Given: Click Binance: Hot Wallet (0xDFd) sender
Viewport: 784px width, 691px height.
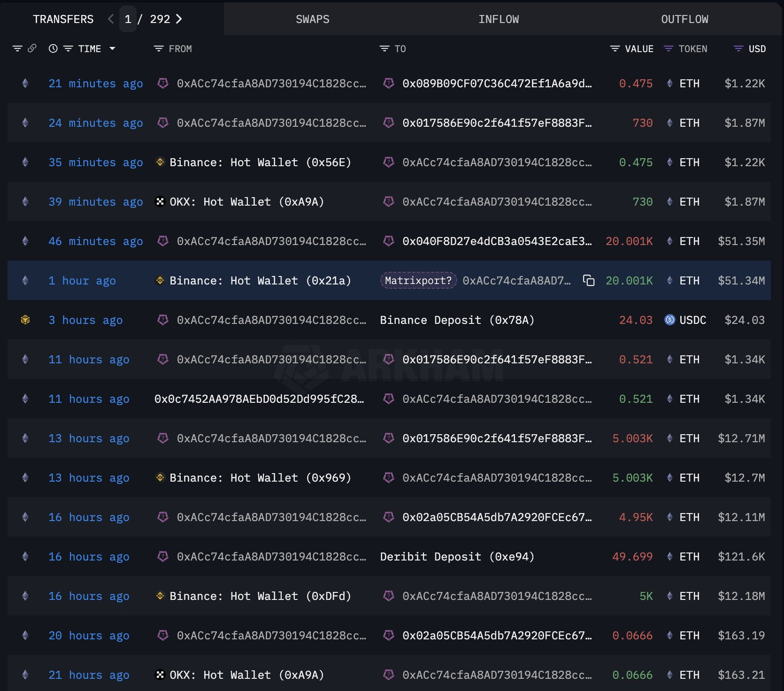Looking at the screenshot, I should tap(260, 596).
